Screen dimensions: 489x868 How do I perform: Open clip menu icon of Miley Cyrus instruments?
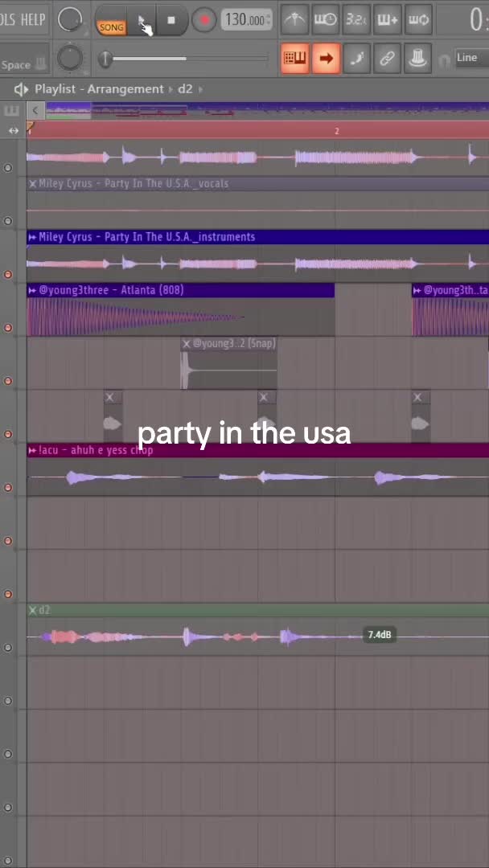click(x=32, y=237)
